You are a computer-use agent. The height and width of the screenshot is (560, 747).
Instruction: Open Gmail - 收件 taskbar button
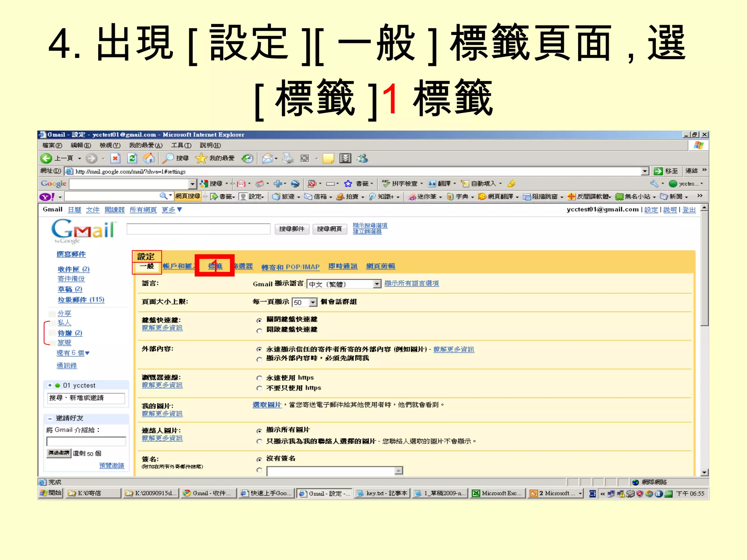(209, 493)
